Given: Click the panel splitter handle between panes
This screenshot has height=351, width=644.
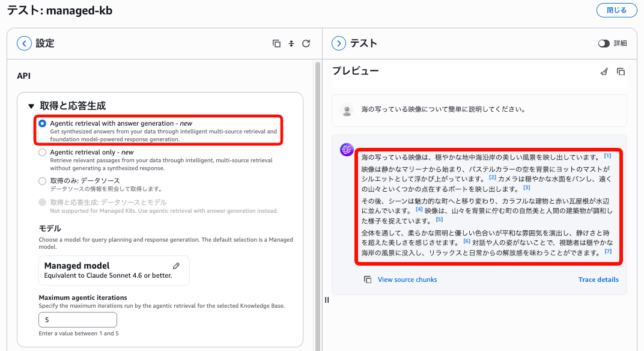Looking at the screenshot, I should pos(327,300).
